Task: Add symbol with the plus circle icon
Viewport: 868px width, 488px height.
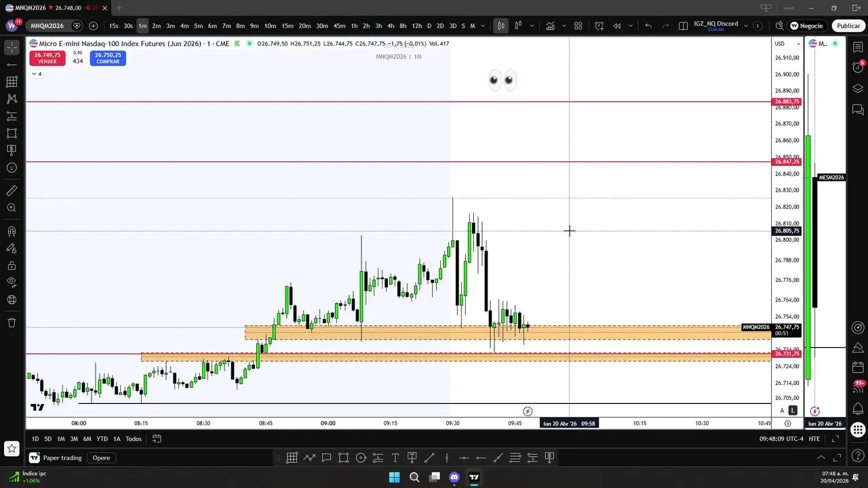Action: (93, 26)
